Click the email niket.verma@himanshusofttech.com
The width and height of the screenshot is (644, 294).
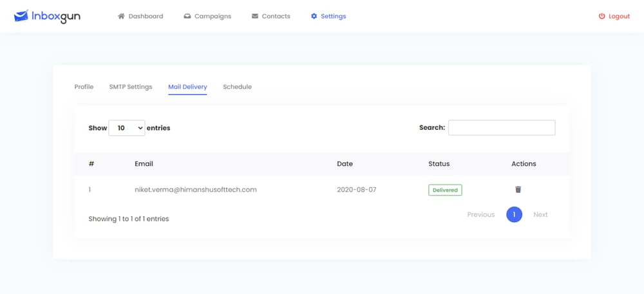point(196,190)
